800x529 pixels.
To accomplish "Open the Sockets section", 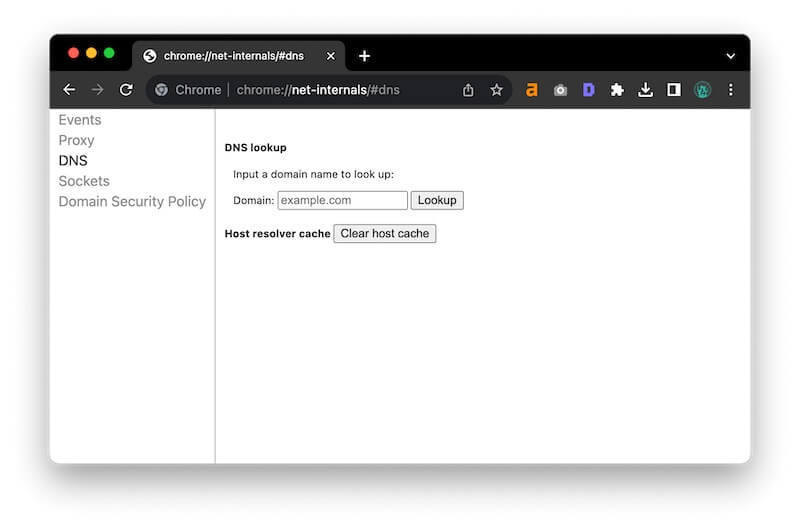I will 84,181.
